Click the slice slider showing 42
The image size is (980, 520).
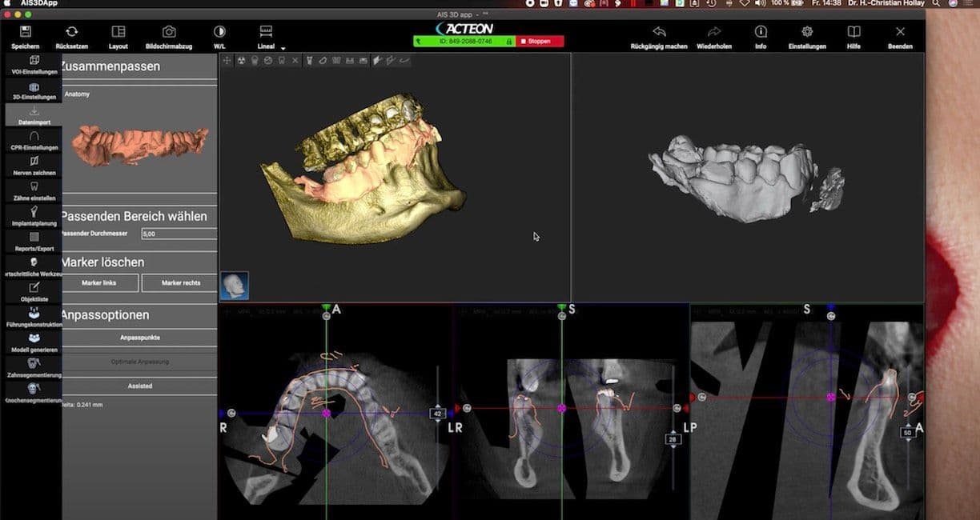coord(437,414)
